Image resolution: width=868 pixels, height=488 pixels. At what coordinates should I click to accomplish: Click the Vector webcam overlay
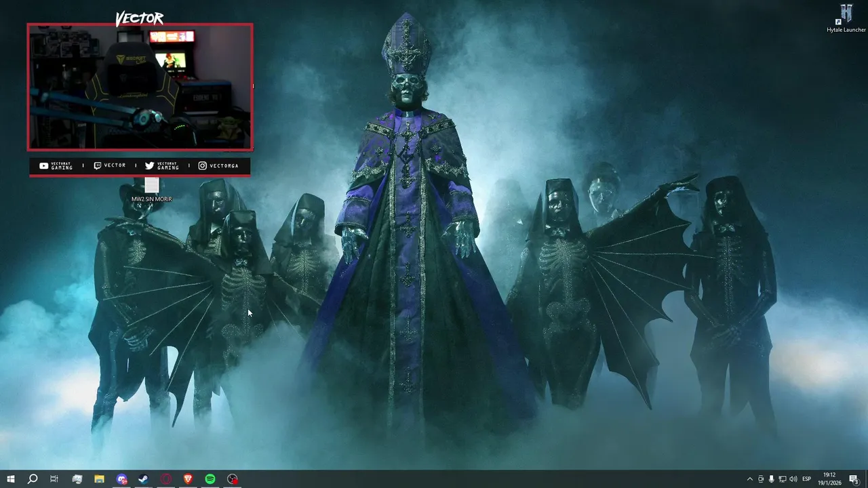140,87
